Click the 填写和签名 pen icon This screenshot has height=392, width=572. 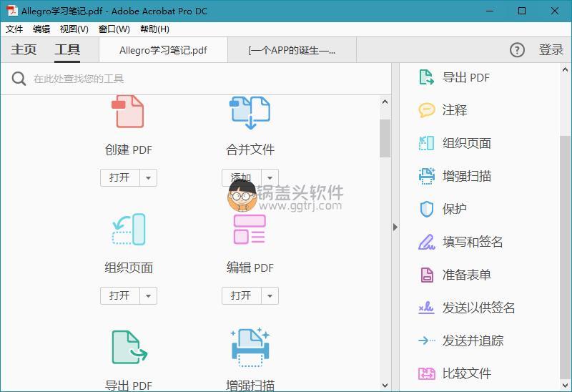[x=426, y=242]
